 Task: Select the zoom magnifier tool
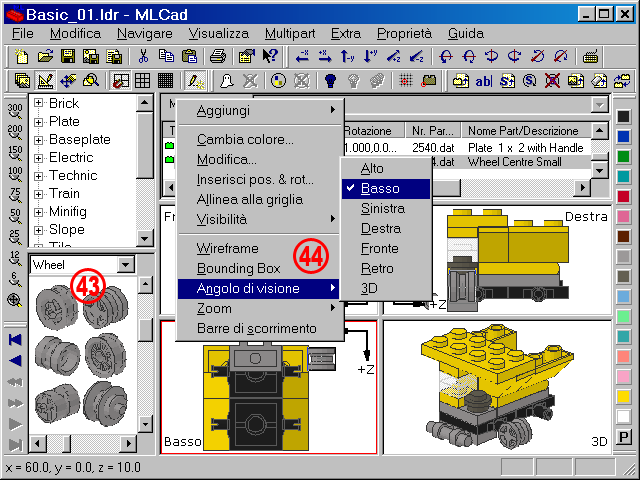pos(91,80)
